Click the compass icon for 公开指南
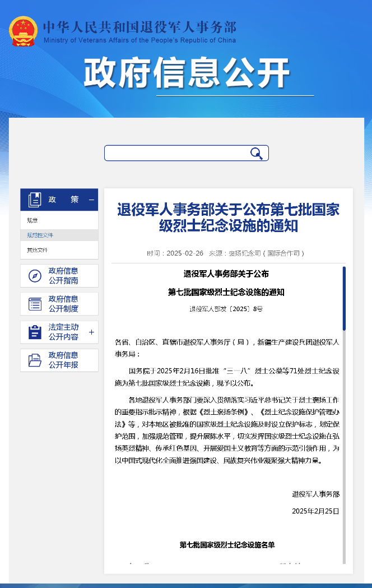372x588 pixels. click(x=35, y=276)
